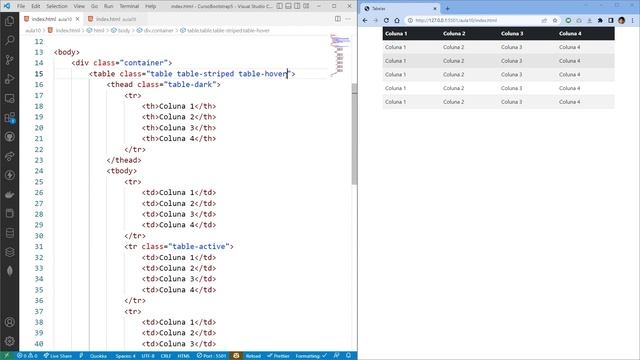Click the Chrome address bar URL

tap(456, 20)
